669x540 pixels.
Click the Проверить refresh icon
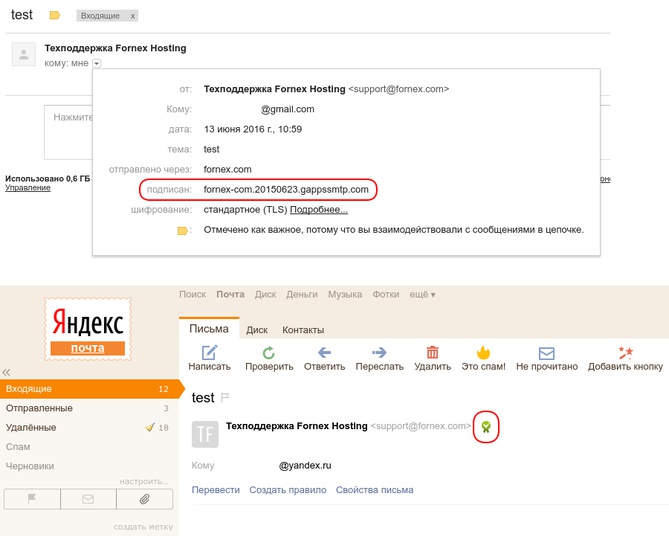269,353
